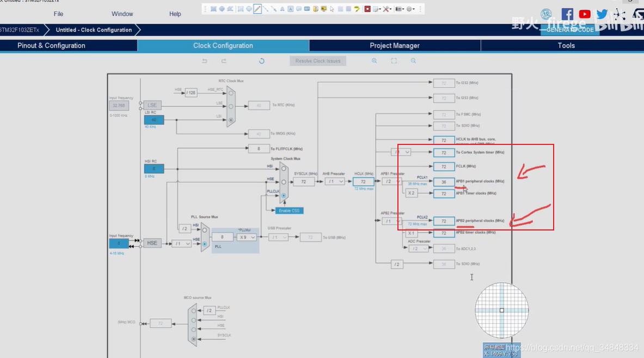
Task: Select HSE radio in System Clock Mux
Action: coord(284,181)
